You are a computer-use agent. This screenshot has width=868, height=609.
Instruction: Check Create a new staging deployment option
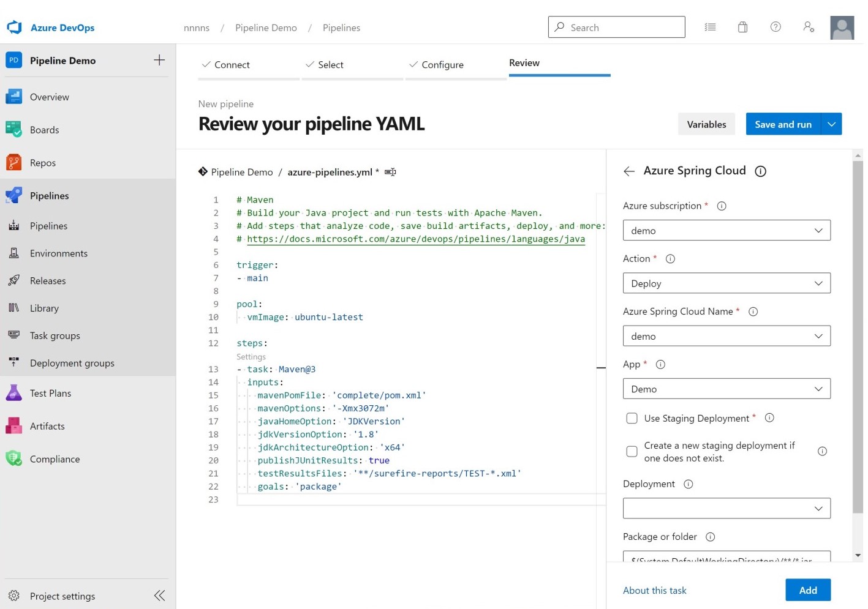(x=632, y=452)
